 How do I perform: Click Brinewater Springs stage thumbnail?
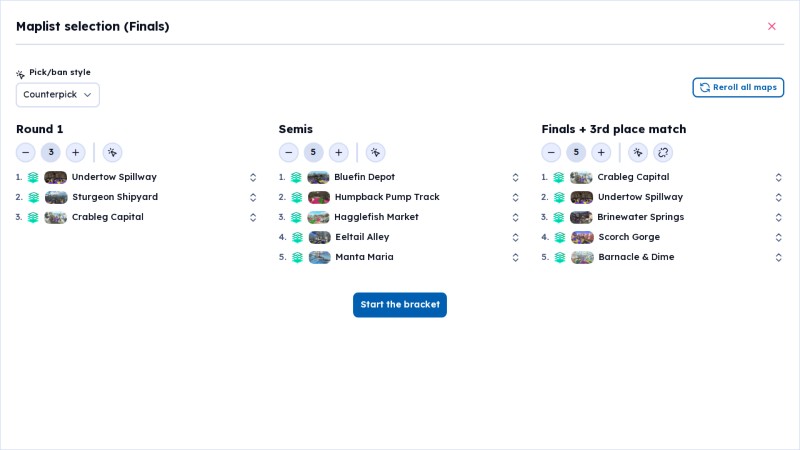click(581, 217)
